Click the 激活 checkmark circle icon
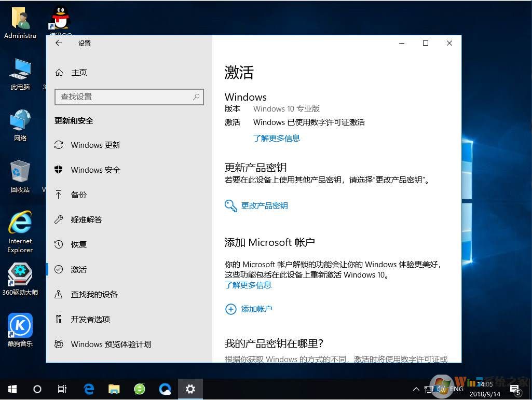Image resolution: width=532 pixels, height=400 pixels. coord(59,269)
